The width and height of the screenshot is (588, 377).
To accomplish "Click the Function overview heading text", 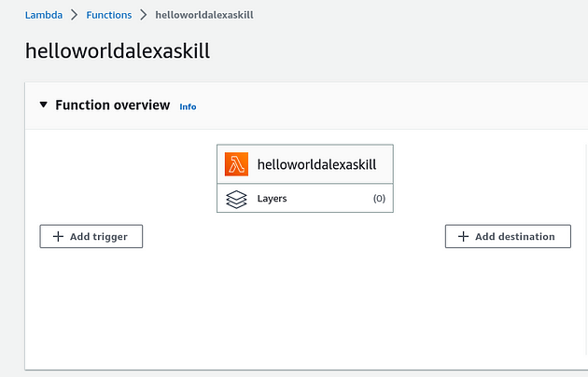I will point(113,105).
